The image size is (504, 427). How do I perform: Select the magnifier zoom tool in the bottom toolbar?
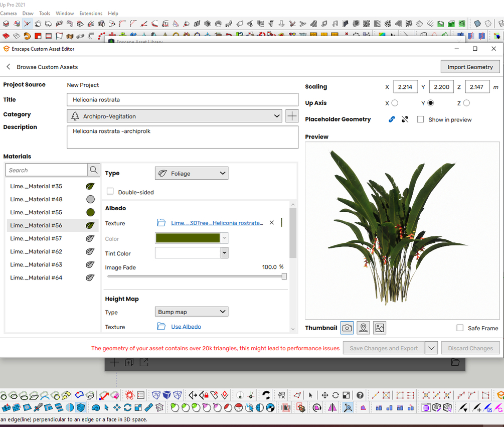348,408
